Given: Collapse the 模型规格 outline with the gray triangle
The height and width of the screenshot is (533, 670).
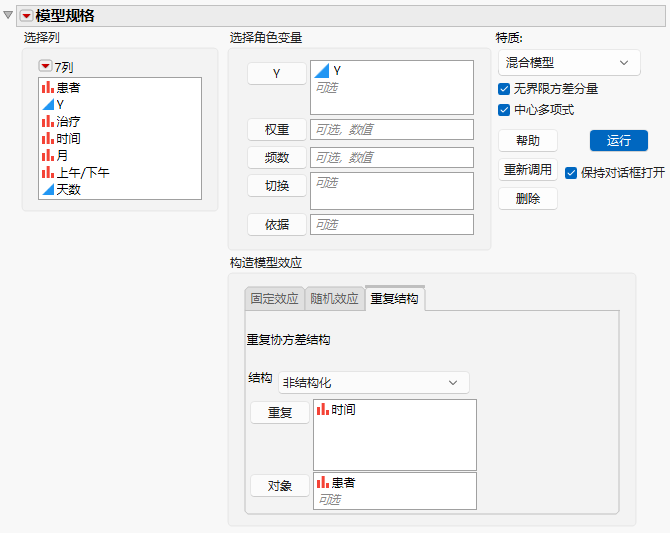Looking at the screenshot, I should click(8, 15).
